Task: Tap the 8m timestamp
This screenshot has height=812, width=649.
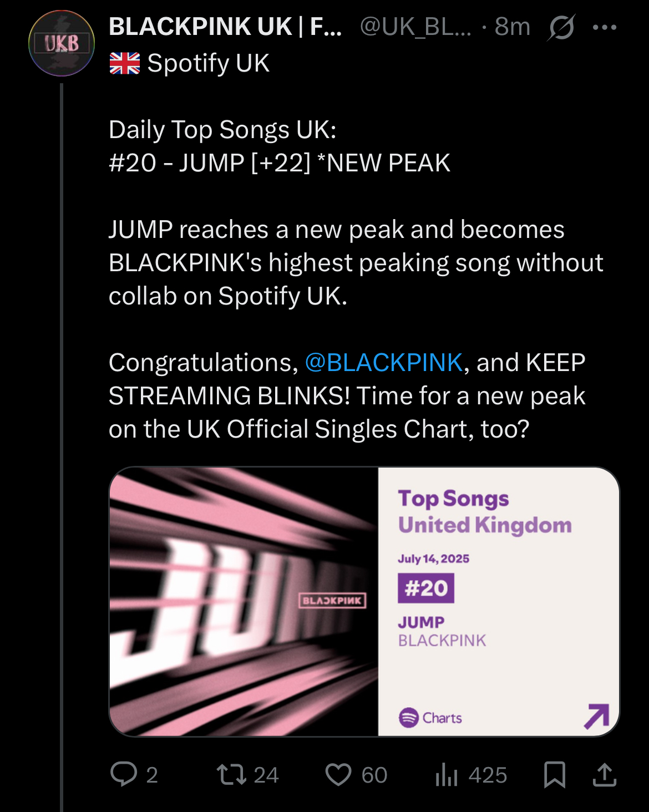Action: 513,27
